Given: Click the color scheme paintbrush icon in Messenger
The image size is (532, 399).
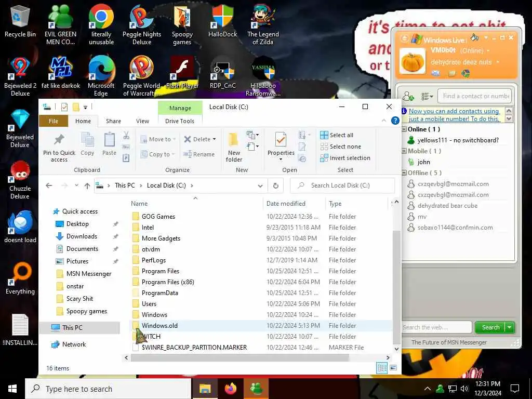Looking at the screenshot, I should pos(475,37).
